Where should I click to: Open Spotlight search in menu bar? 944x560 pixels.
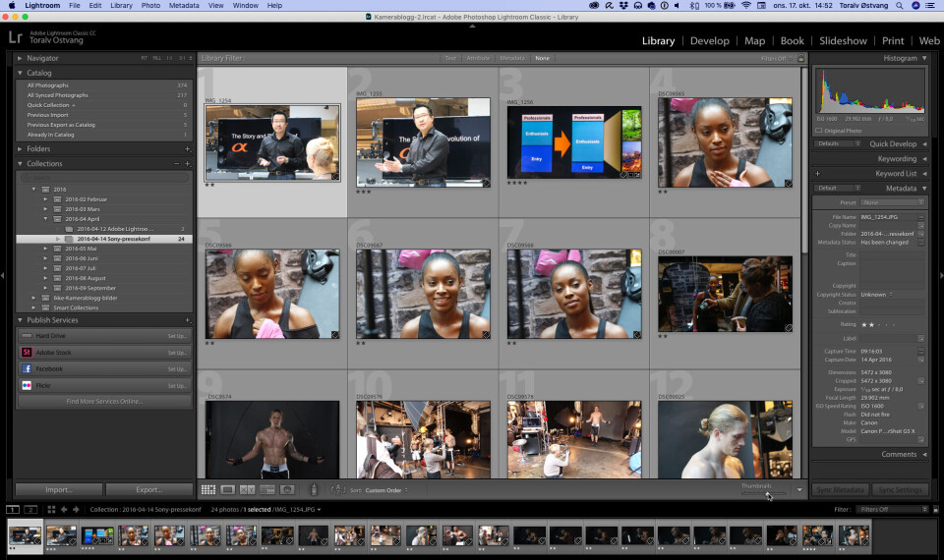click(x=900, y=6)
